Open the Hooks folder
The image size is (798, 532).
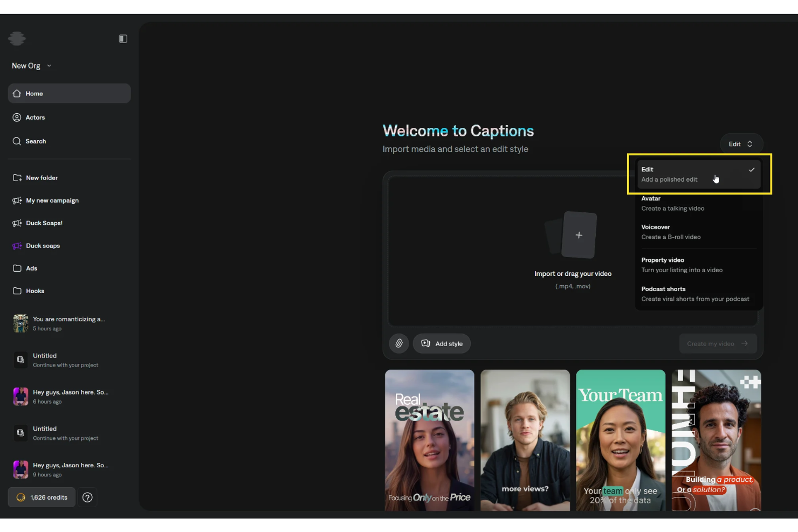pyautogui.click(x=69, y=291)
